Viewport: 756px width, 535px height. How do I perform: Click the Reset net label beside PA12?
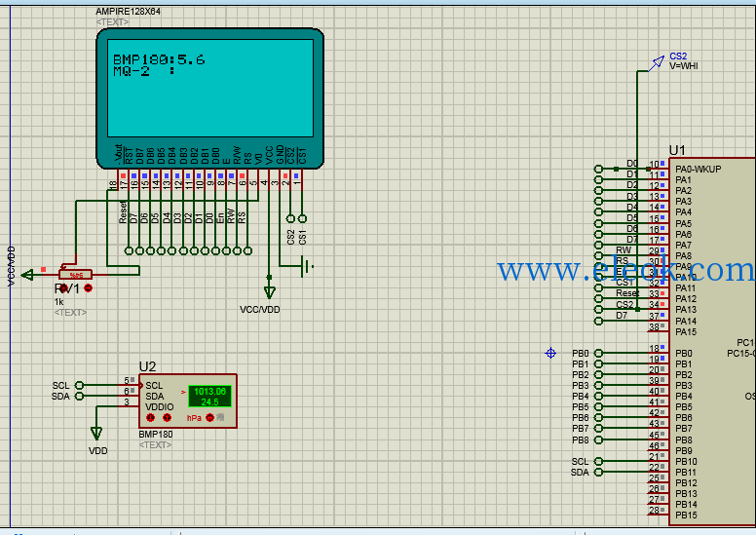click(627, 292)
